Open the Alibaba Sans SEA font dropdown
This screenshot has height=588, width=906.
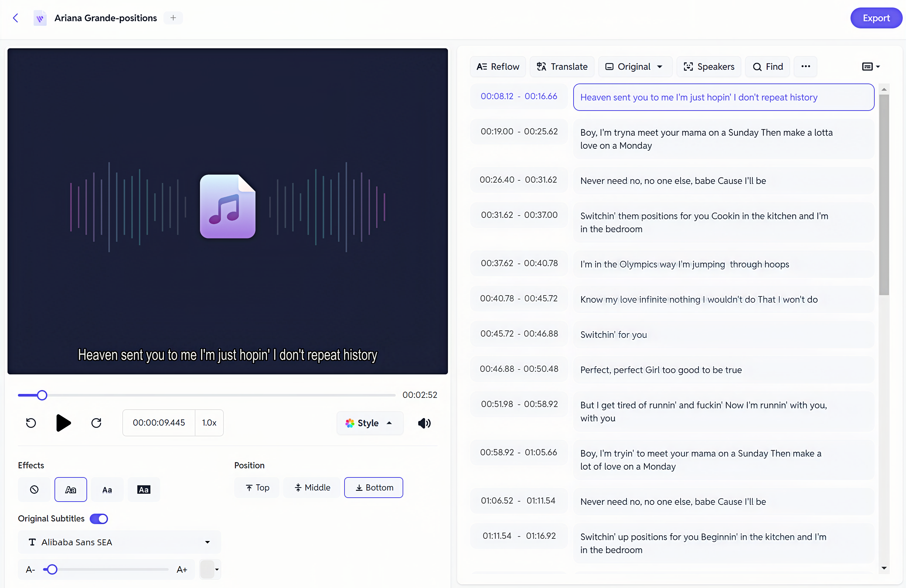point(207,542)
